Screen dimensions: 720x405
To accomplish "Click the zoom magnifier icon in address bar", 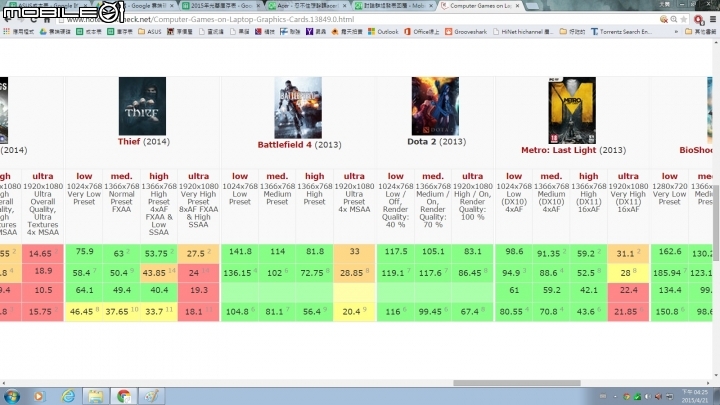I will (x=674, y=19).
